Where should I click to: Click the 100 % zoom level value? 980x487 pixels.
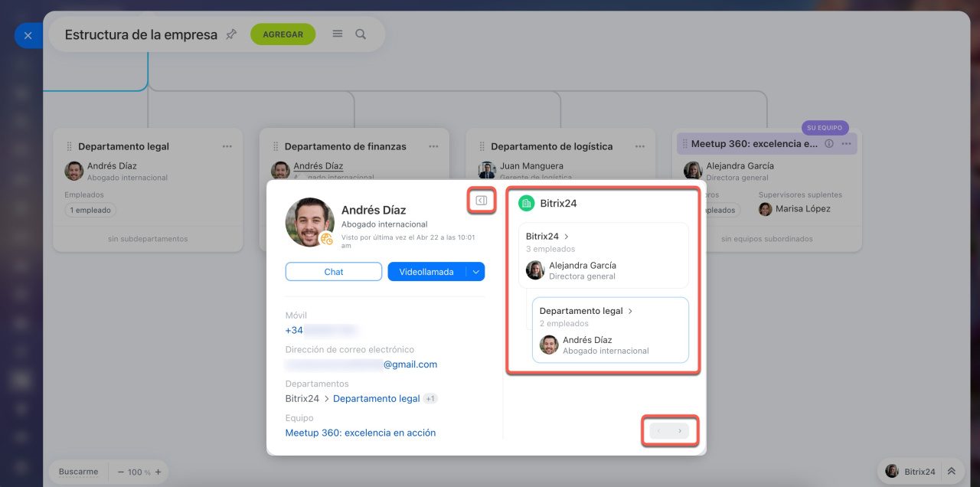pos(139,472)
